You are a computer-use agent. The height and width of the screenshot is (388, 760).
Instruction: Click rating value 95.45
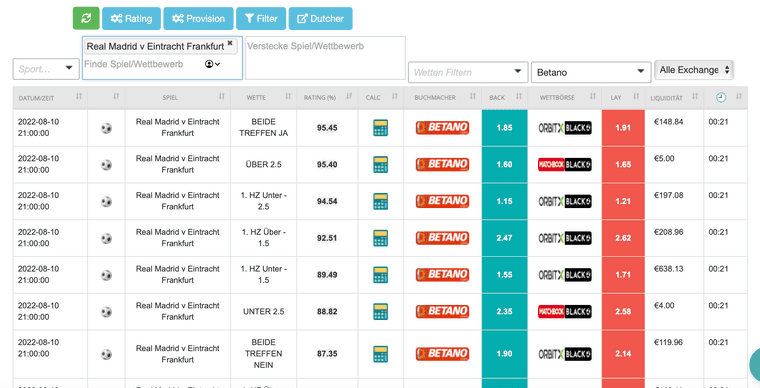point(327,128)
